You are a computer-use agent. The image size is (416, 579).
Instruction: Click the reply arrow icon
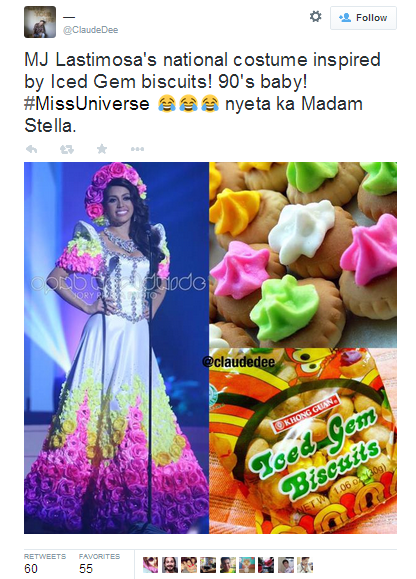tap(31, 149)
